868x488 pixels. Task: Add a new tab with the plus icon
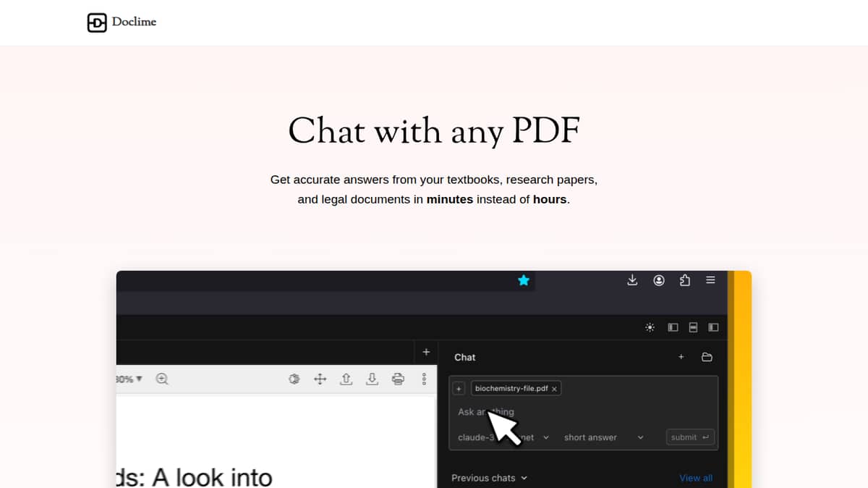click(x=426, y=352)
